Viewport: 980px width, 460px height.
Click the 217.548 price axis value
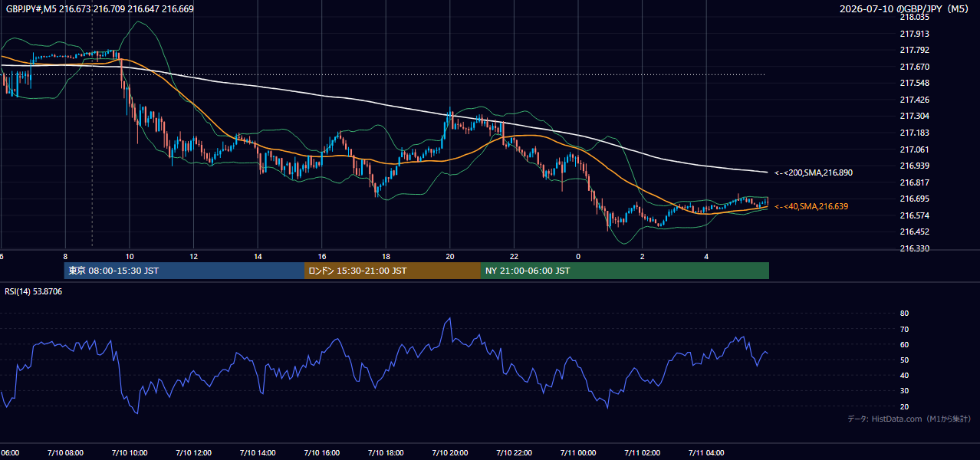(x=914, y=83)
